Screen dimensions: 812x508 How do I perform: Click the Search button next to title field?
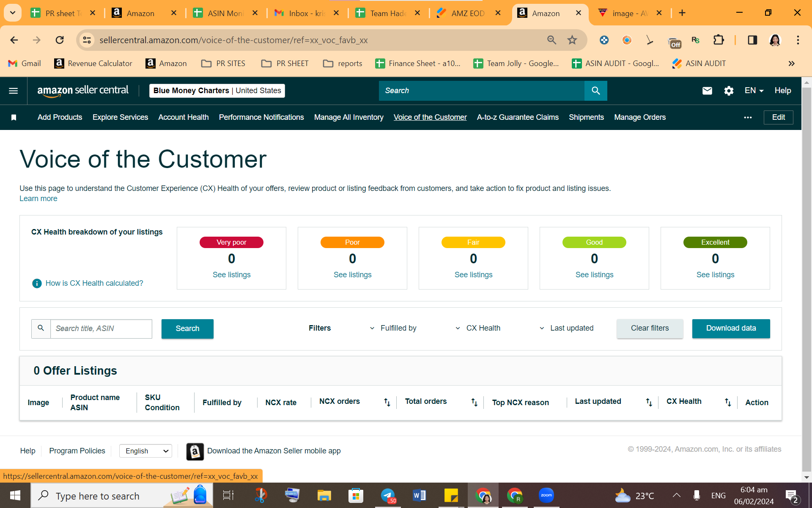click(x=187, y=329)
